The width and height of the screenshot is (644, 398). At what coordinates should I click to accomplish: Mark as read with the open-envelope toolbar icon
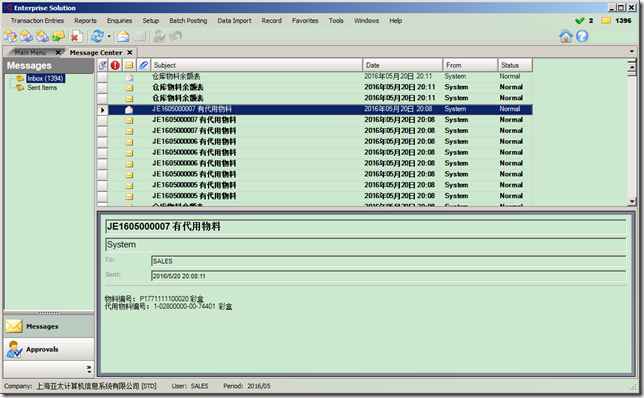[x=123, y=37]
